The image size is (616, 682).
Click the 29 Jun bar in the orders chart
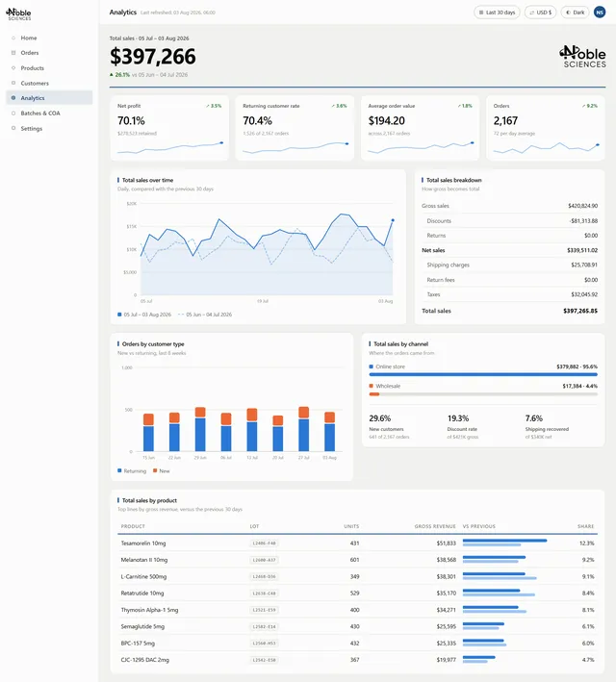click(200, 429)
